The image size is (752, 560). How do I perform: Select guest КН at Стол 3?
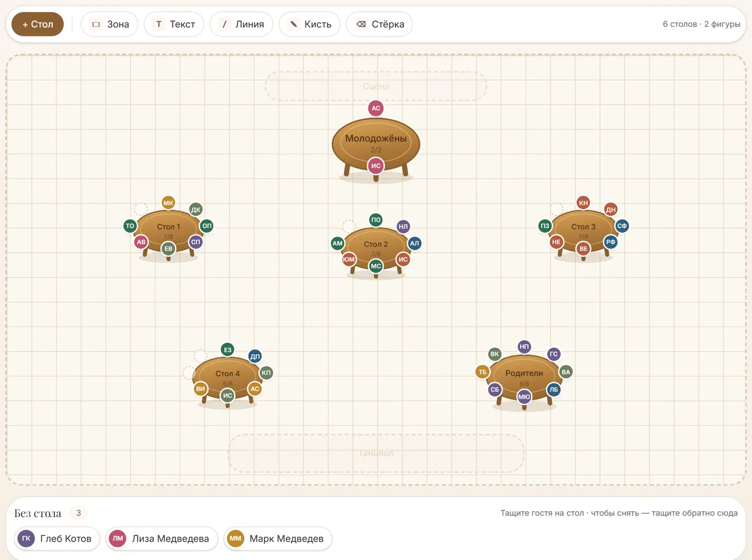(583, 203)
